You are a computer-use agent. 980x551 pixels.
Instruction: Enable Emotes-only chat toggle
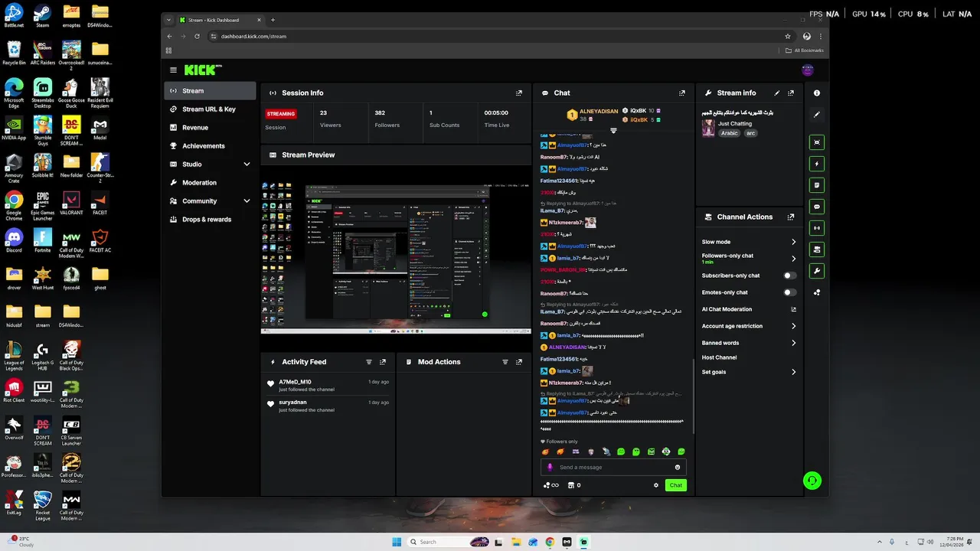click(x=789, y=292)
